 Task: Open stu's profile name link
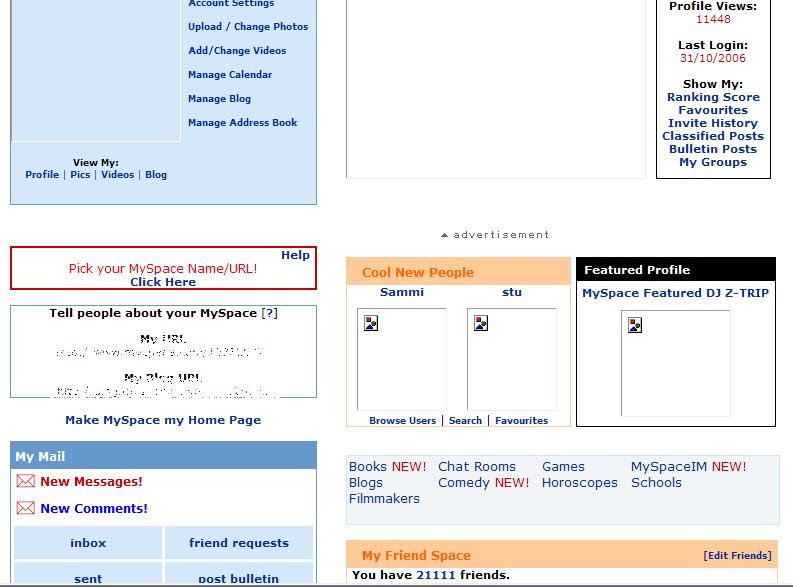tap(512, 292)
